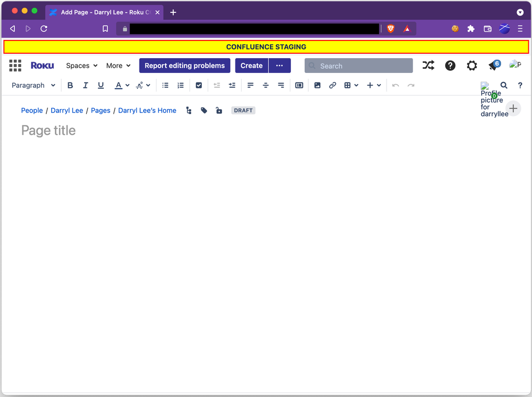Navigate to Darryl Lee's Home breadcrumb link

[x=147, y=110]
